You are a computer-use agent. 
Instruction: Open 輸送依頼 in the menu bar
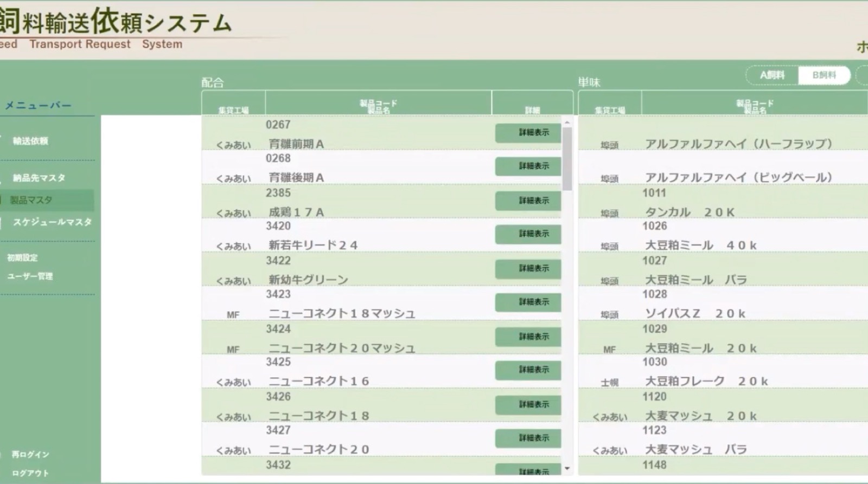click(30, 141)
